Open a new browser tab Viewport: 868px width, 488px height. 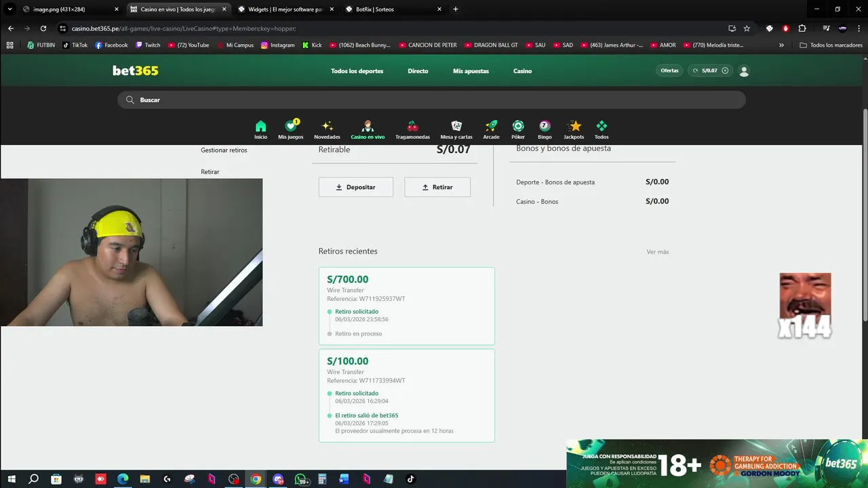[x=456, y=9]
